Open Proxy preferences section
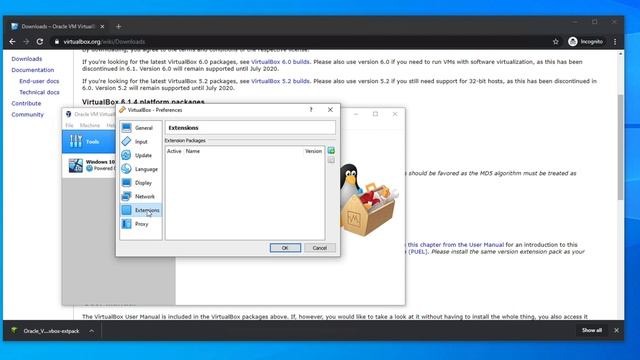 coord(141,224)
